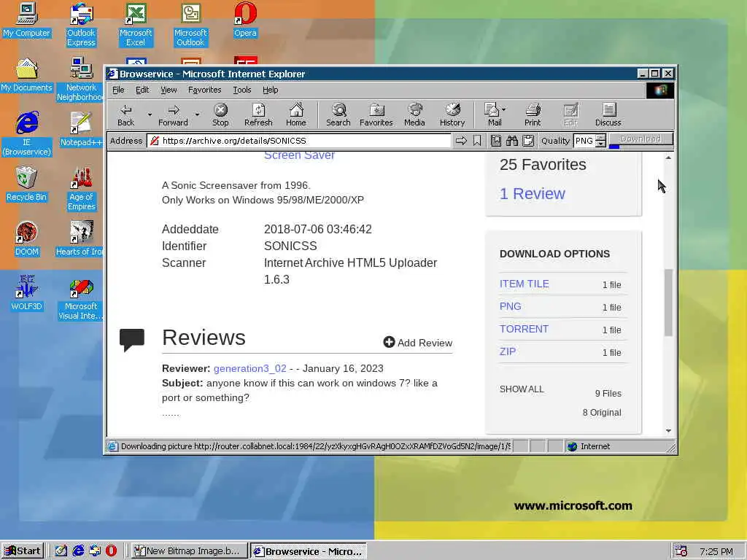Screen dimensions: 747x560
Task: Click the 1 Review link
Action: click(532, 194)
